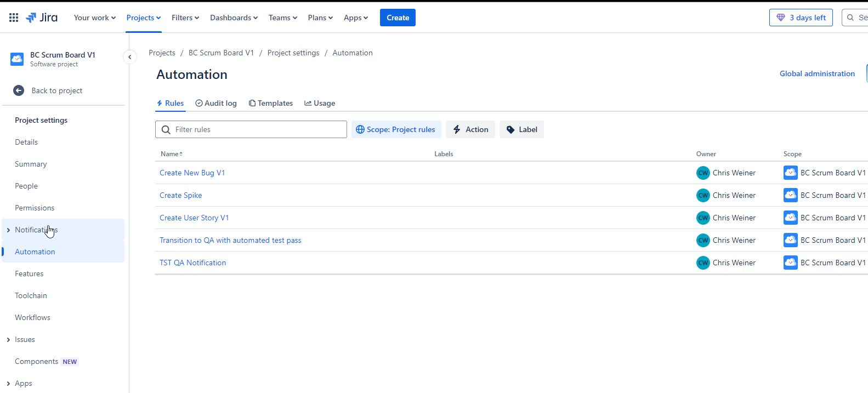Open the Projects dropdown menu
The width and height of the screenshot is (868, 393).
pos(144,18)
